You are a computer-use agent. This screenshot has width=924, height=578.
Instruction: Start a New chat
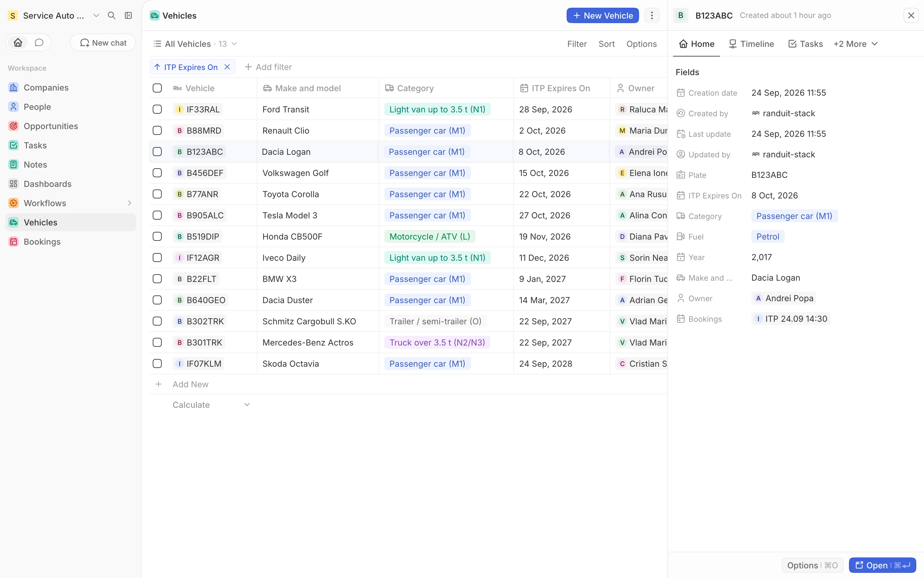click(x=103, y=42)
